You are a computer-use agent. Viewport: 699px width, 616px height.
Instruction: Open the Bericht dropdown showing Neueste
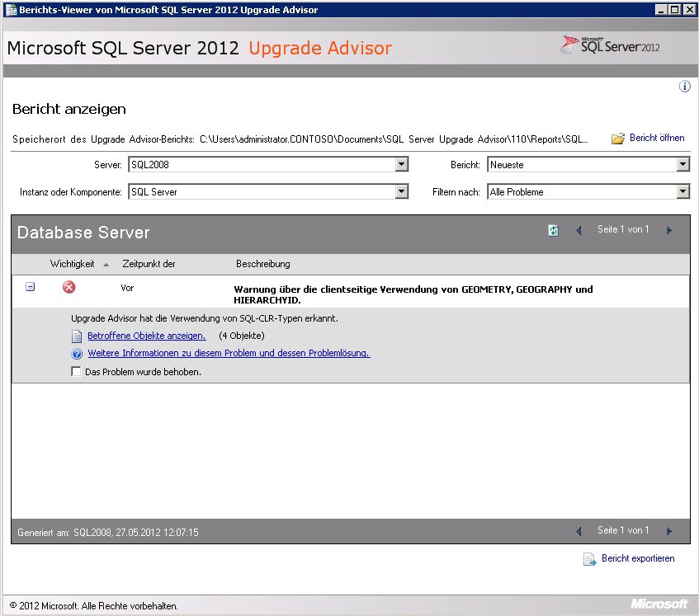click(682, 164)
